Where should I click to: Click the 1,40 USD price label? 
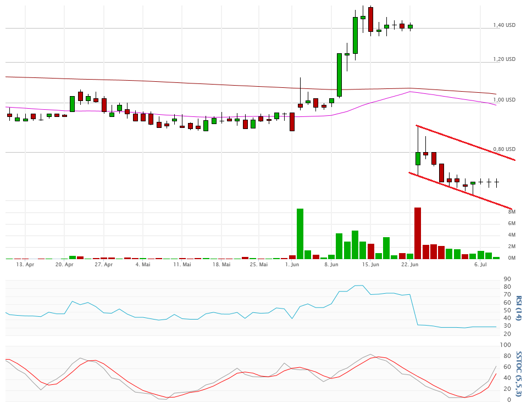pyautogui.click(x=504, y=25)
